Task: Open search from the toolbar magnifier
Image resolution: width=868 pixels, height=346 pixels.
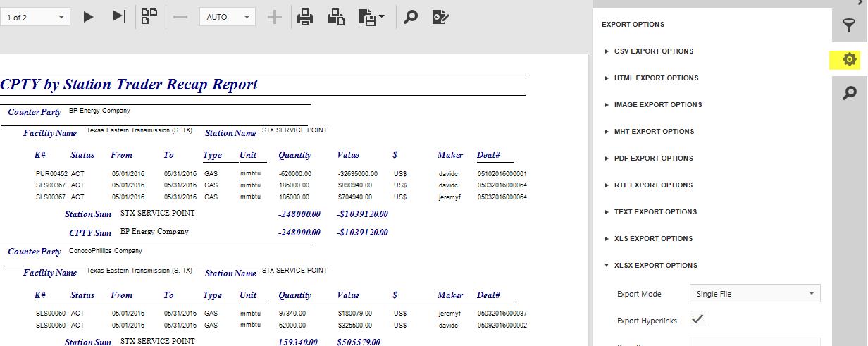Action: coord(410,17)
